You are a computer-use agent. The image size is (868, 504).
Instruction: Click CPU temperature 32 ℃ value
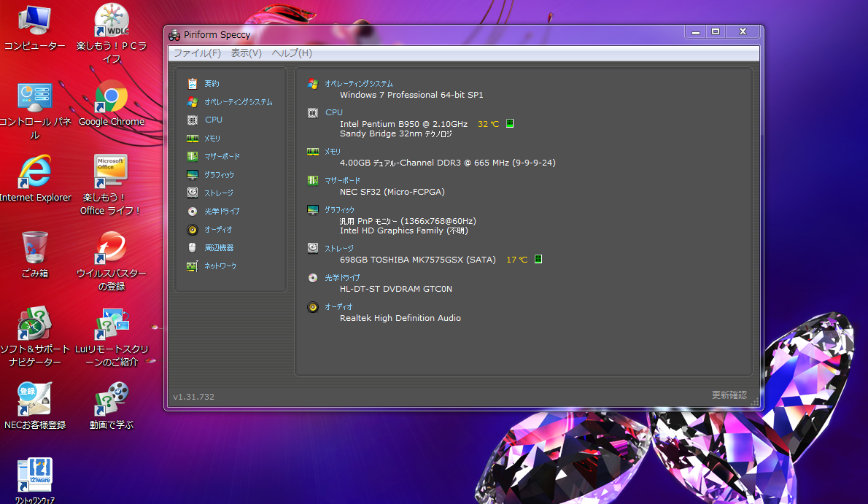[488, 124]
